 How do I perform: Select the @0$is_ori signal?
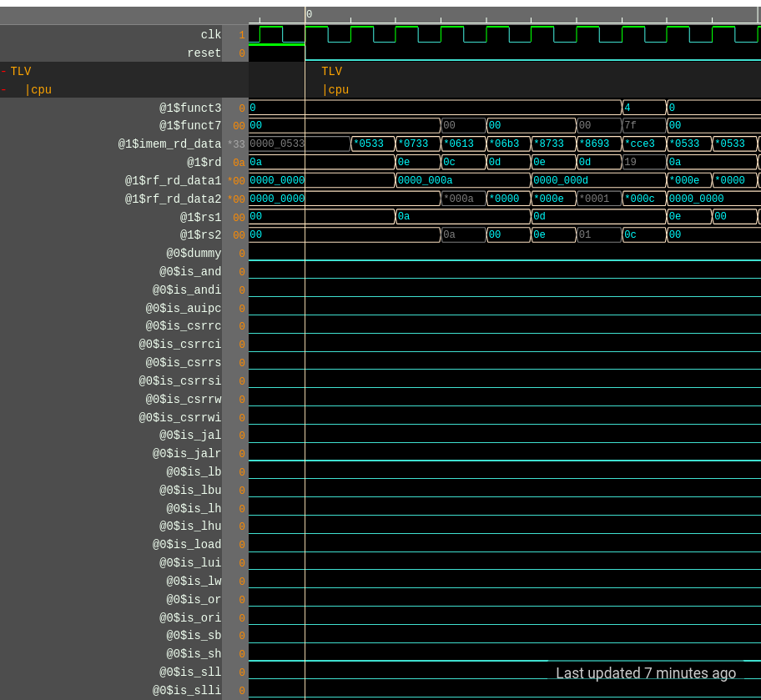pyautogui.click(x=190, y=617)
